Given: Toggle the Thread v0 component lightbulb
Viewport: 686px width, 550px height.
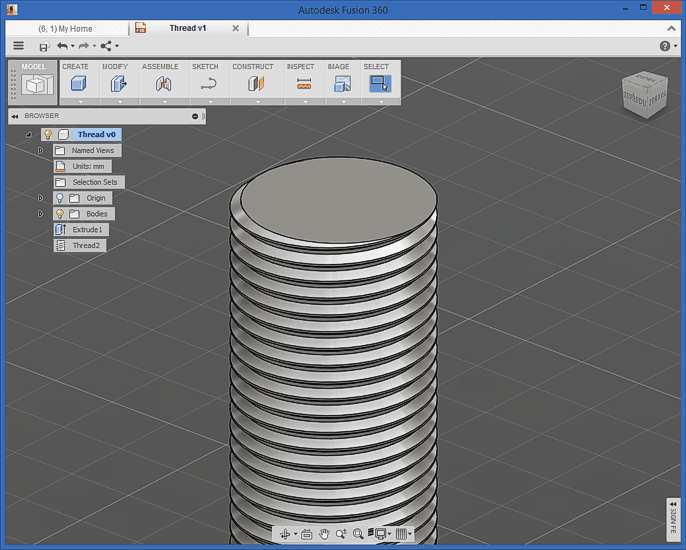Looking at the screenshot, I should 47,134.
